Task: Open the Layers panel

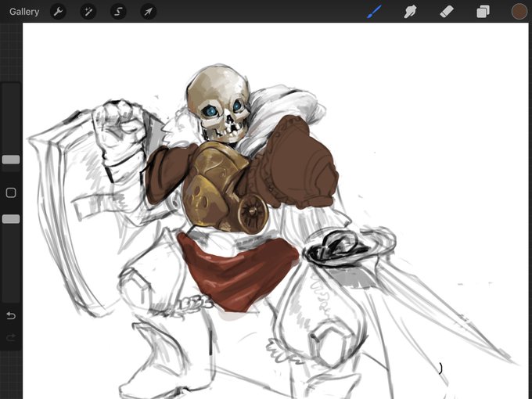Action: click(x=483, y=12)
